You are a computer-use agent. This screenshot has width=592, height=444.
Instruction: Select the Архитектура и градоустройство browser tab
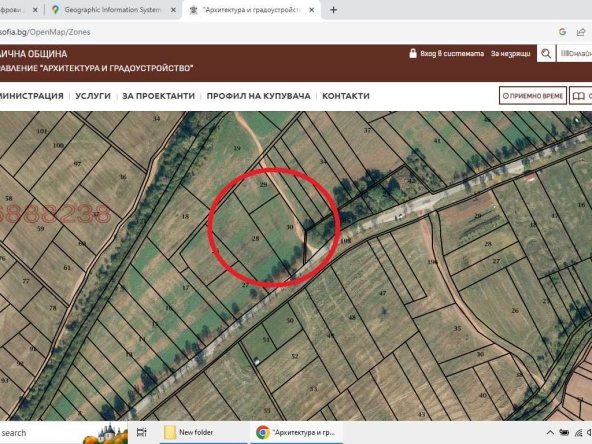(252, 10)
